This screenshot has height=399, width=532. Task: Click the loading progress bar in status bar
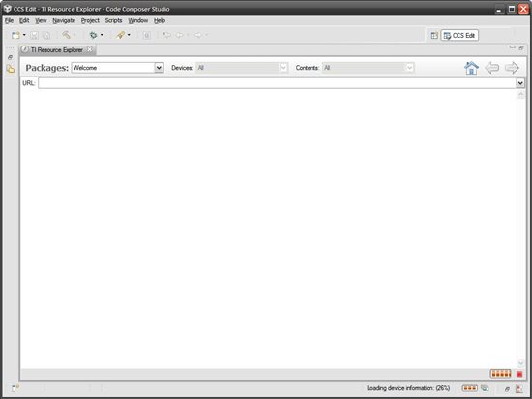(x=469, y=388)
